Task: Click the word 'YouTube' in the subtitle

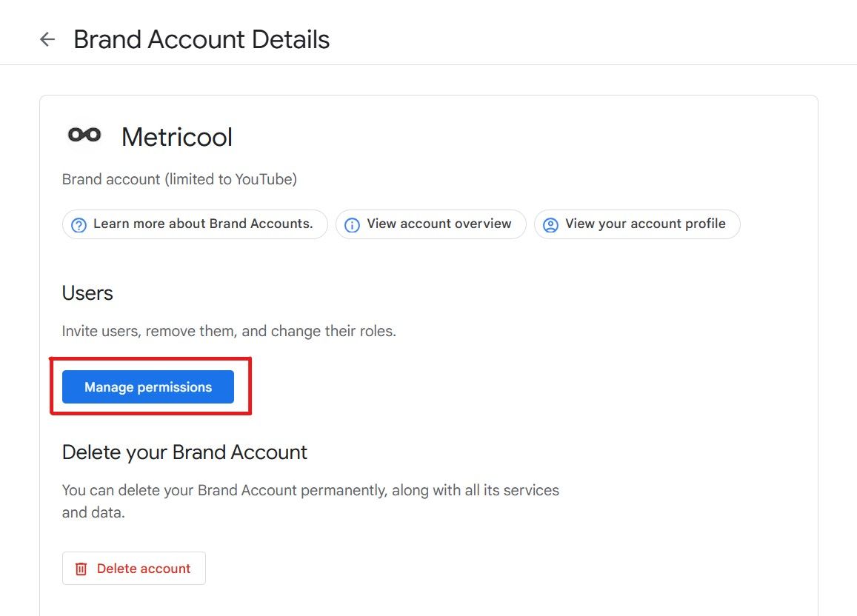Action: click(264, 179)
